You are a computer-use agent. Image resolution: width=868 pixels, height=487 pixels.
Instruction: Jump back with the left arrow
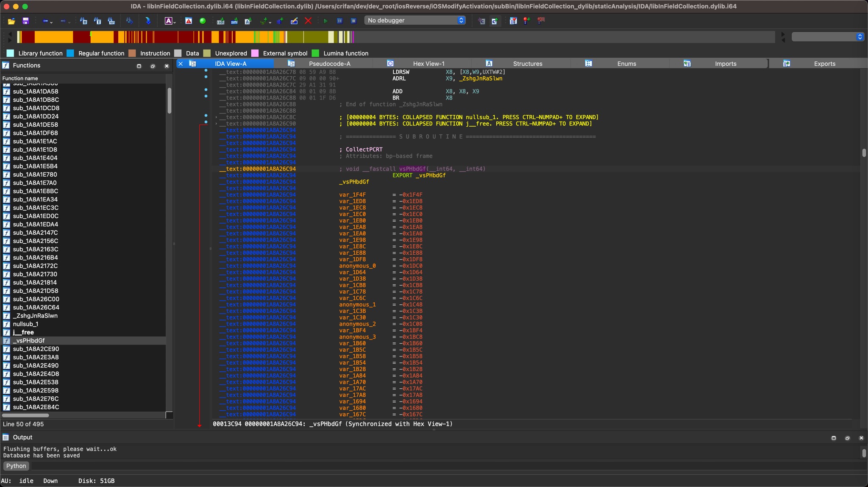pos(45,21)
